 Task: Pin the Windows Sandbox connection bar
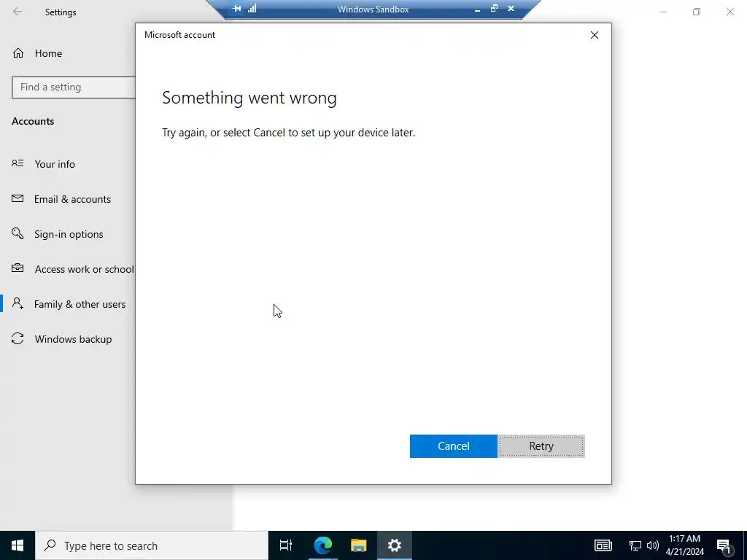tap(237, 9)
